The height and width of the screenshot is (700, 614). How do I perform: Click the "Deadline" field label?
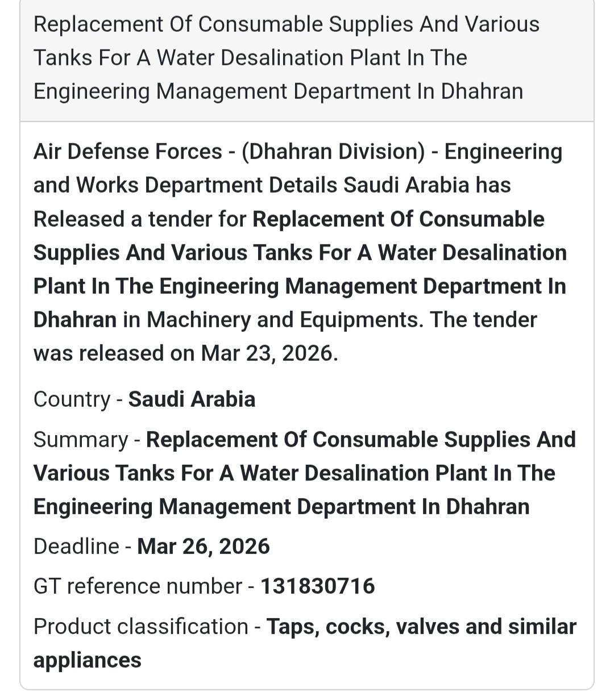(x=76, y=547)
